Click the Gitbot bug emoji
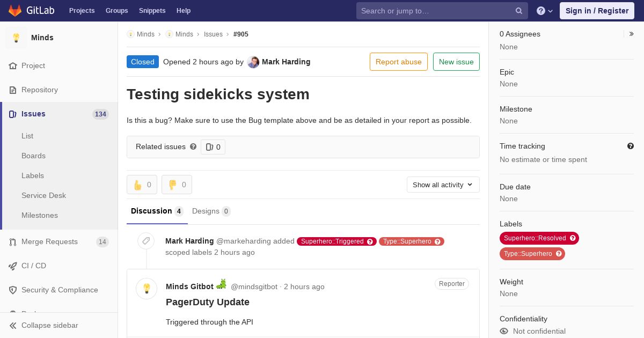This screenshot has height=338, width=644. [x=221, y=284]
